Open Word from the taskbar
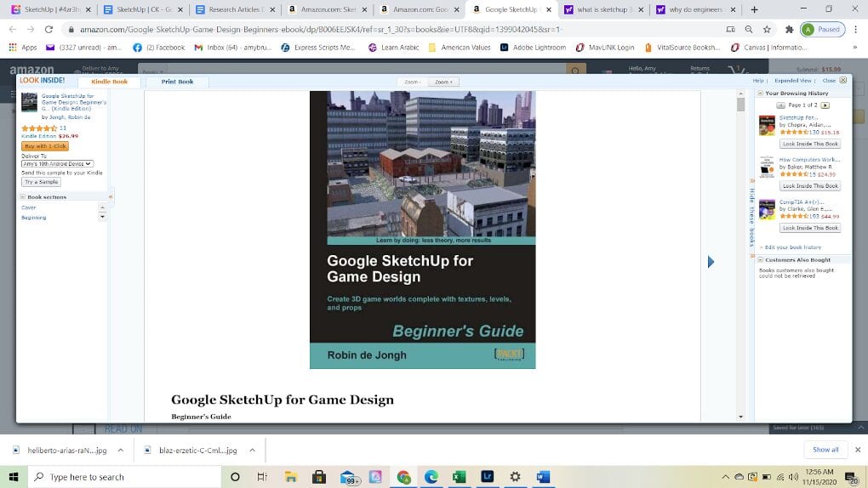Screen dimensions: 868x488 pos(543,477)
